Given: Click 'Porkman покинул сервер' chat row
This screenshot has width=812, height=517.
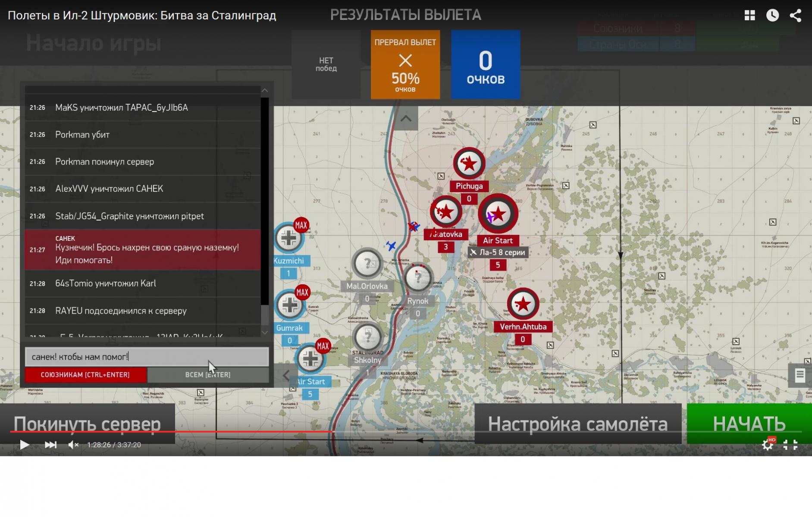Looking at the screenshot, I should pos(143,162).
